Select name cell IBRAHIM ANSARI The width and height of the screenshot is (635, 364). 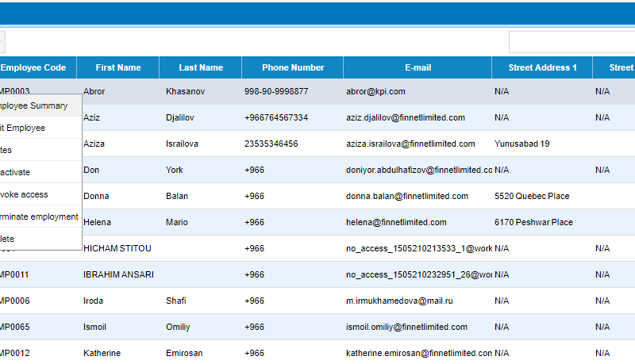(118, 274)
